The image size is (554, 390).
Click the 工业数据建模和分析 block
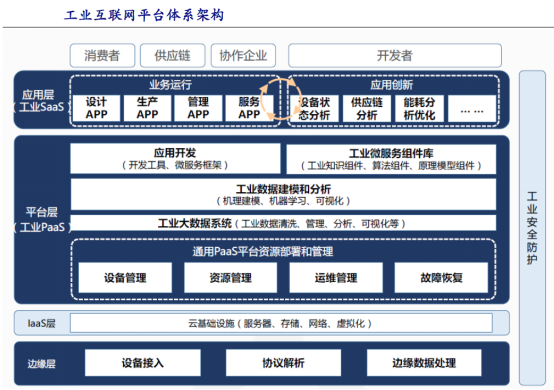click(x=283, y=194)
